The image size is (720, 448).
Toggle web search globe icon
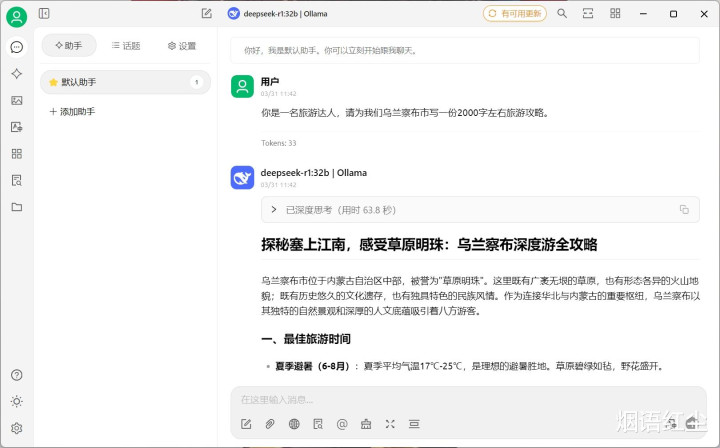pos(294,424)
